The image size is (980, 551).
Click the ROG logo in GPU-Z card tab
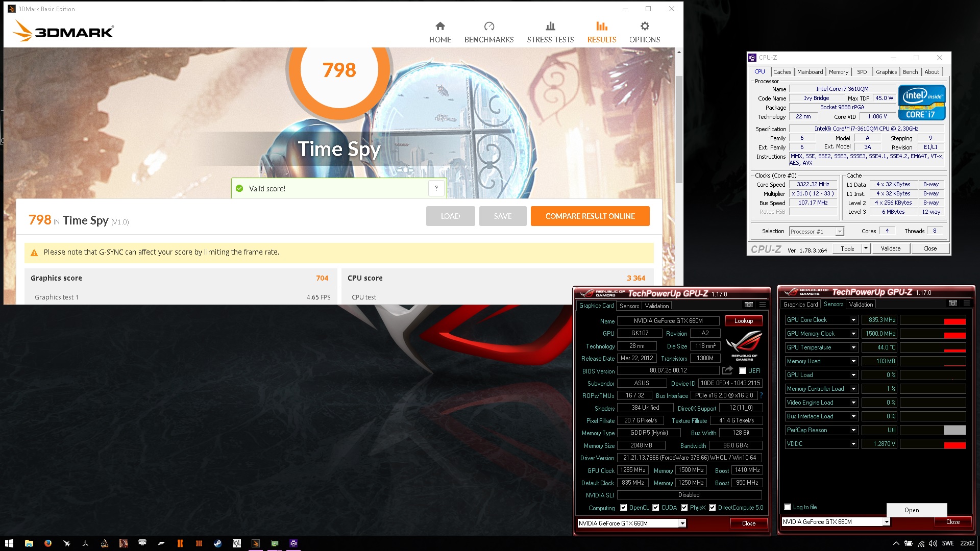click(744, 345)
